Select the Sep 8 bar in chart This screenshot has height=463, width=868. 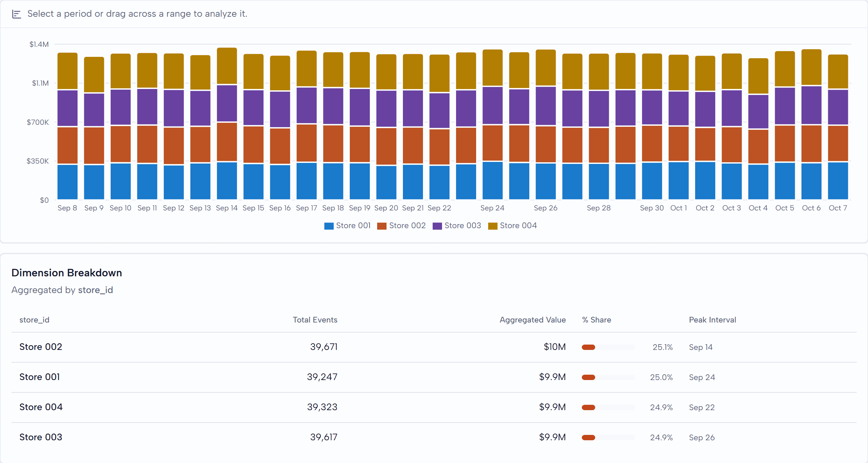point(68,126)
